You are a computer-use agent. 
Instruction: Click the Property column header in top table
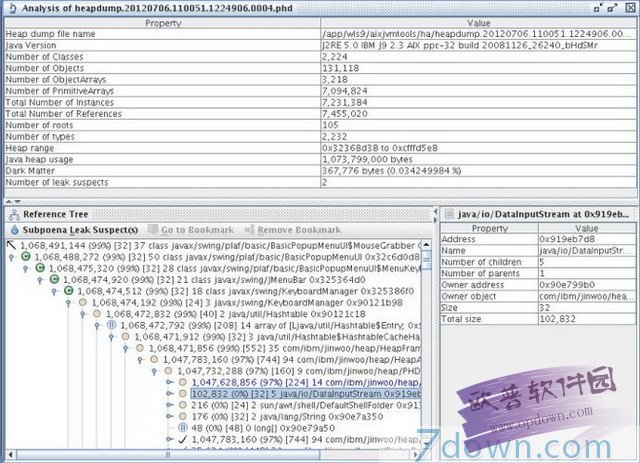(163, 23)
